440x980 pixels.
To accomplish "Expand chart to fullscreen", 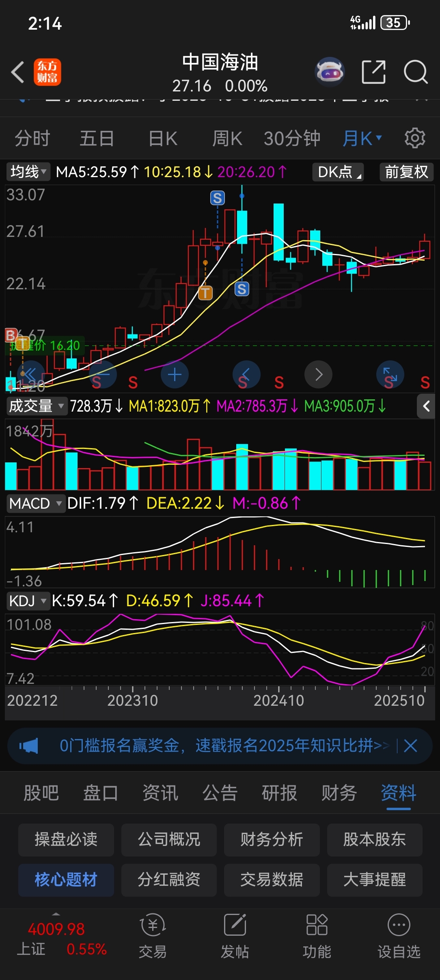I will click(x=390, y=374).
